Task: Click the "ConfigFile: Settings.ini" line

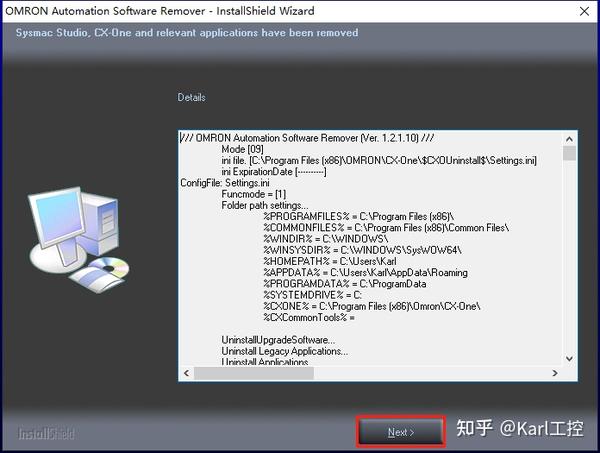Action: [x=225, y=183]
